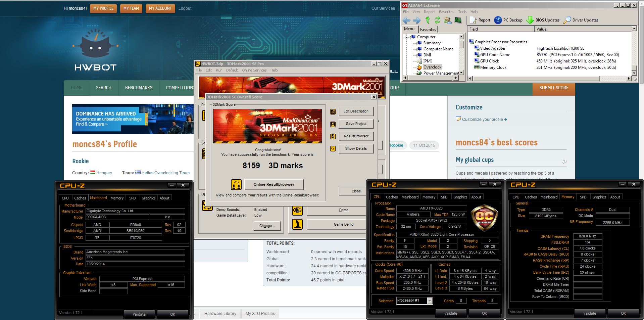Click the AIDA64 users icon in toolbar
Screen dimensions: 644x320
pyautogui.click(x=448, y=20)
